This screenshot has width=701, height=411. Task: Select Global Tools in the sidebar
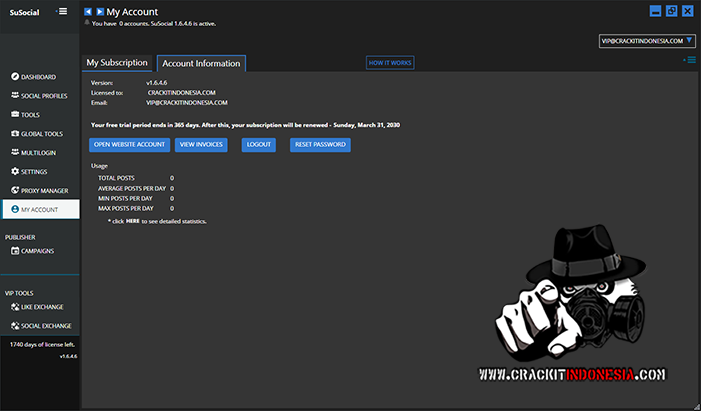click(41, 134)
